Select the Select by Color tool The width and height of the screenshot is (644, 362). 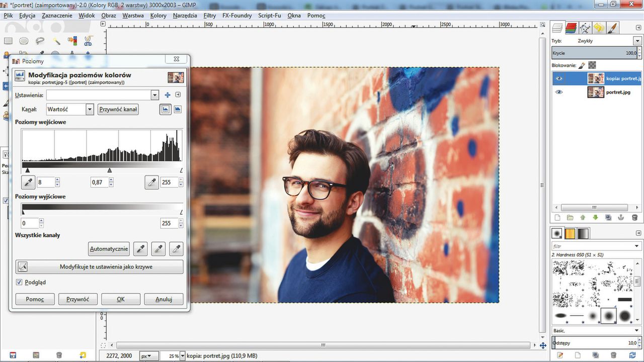(x=72, y=41)
